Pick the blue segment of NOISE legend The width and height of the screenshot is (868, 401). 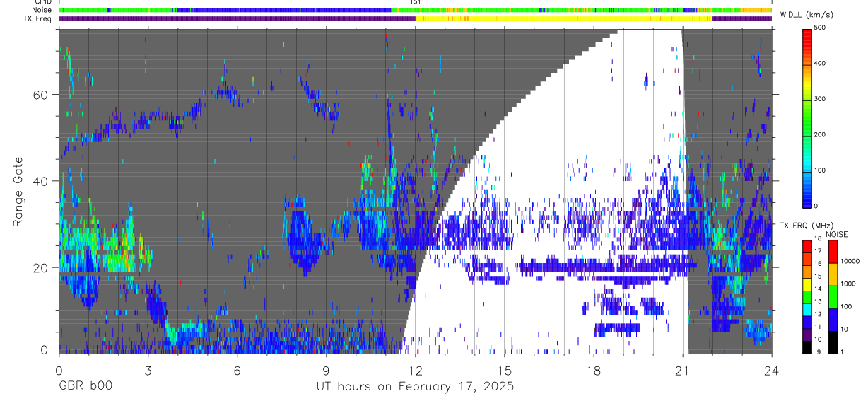[x=833, y=320]
